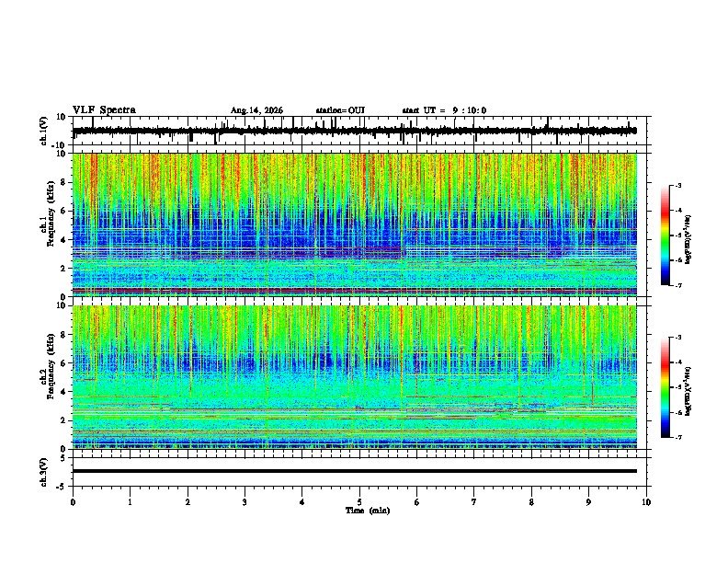The width and height of the screenshot is (728, 563).
Task: Click the '-3' label on ch.2 color bar
Action: 678,338
